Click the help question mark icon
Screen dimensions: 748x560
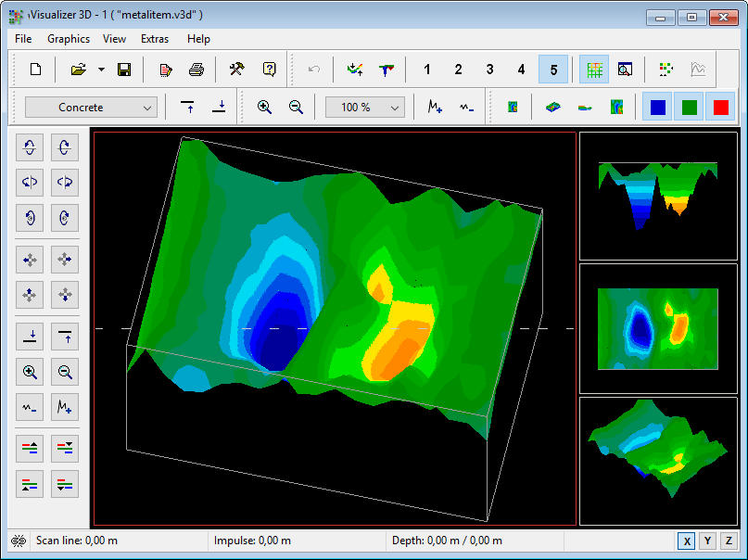pos(269,70)
